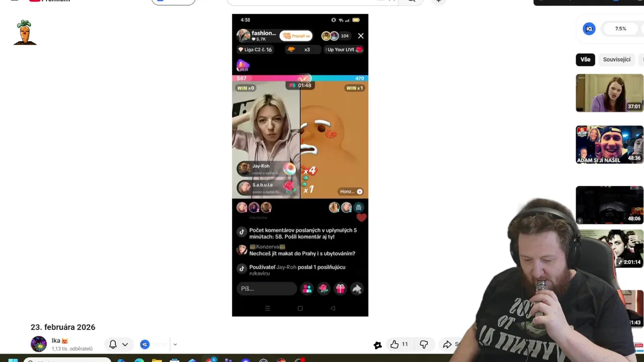Select the Související filter chip
The width and height of the screenshot is (644, 362).
[x=617, y=59]
